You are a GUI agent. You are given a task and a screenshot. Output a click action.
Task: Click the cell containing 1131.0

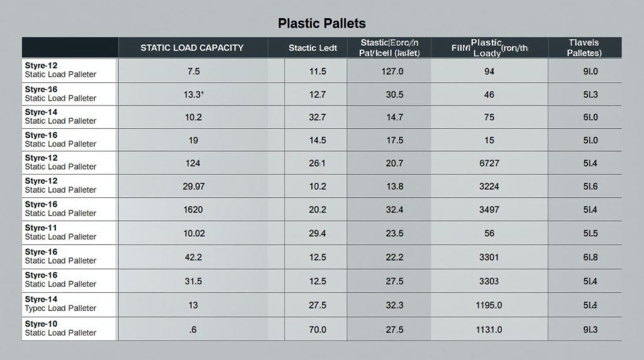coord(489,329)
